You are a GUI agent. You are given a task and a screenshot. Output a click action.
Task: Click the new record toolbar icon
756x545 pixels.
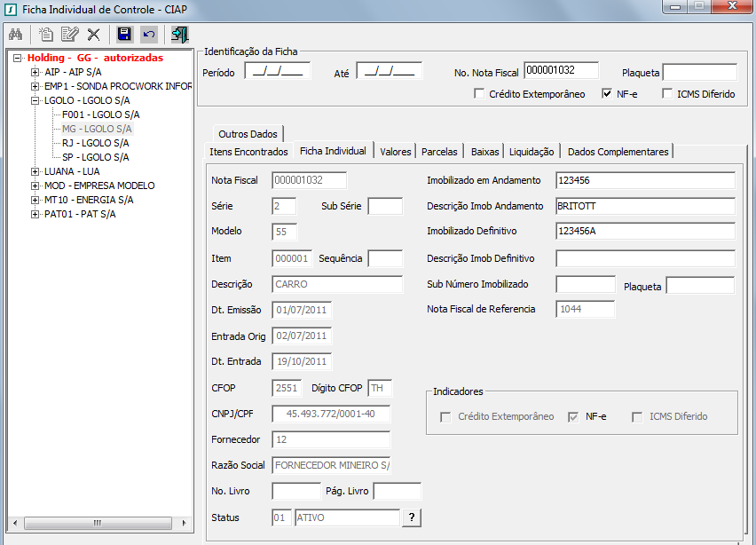point(46,35)
